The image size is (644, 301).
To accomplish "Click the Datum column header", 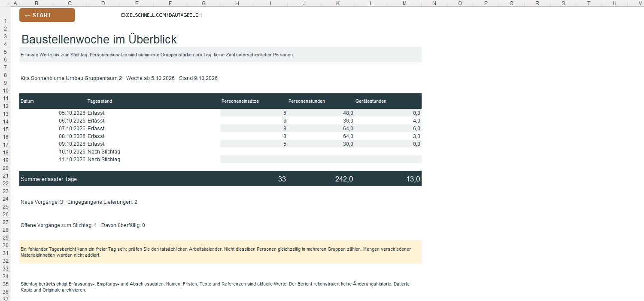I will click(x=27, y=101).
